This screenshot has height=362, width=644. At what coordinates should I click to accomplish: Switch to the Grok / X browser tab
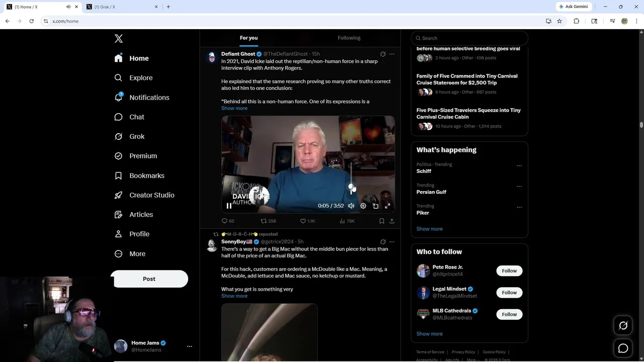[121, 7]
